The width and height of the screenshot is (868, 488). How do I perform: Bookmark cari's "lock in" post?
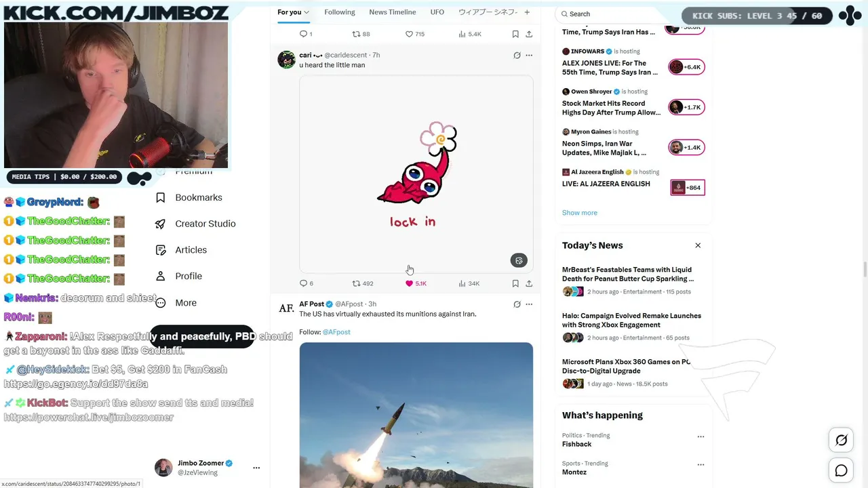click(515, 283)
